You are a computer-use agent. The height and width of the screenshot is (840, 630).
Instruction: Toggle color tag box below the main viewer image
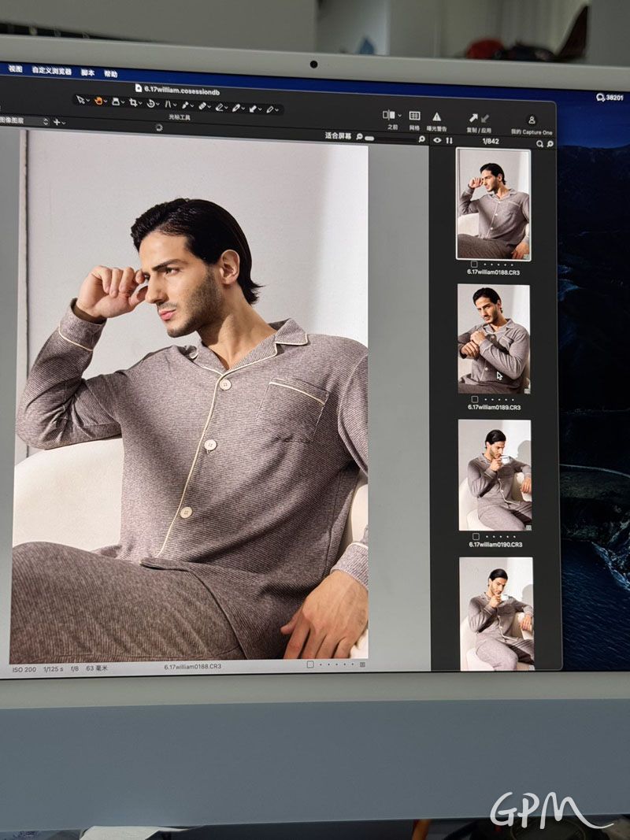[x=309, y=664]
